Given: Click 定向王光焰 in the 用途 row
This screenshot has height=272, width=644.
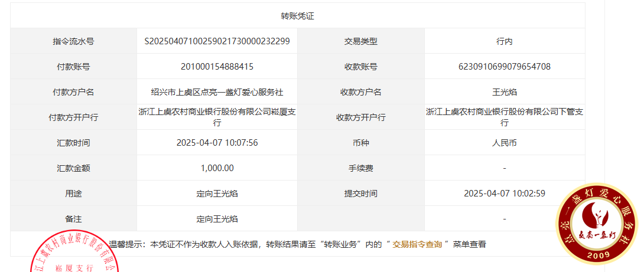Looking at the screenshot, I should click(217, 194).
